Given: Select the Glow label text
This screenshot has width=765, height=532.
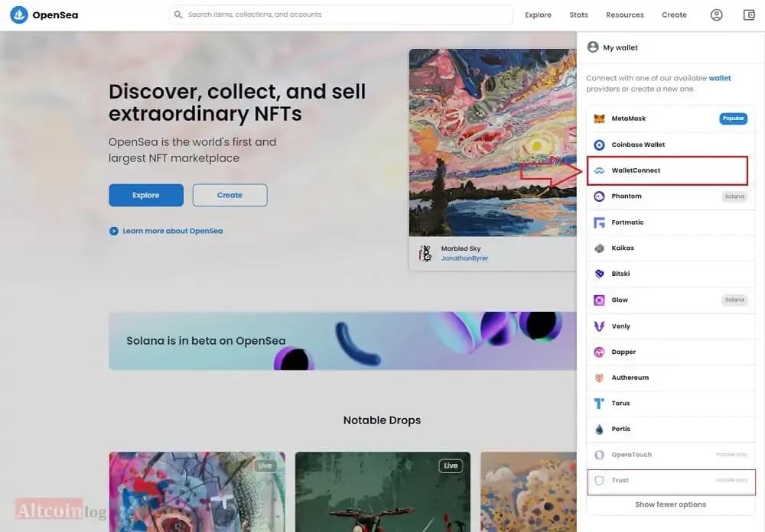Looking at the screenshot, I should tap(620, 300).
